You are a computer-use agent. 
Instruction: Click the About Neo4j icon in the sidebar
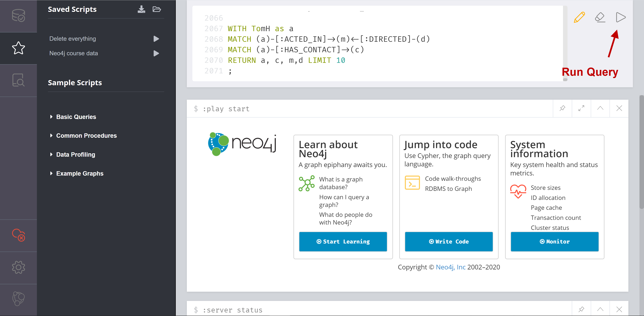[x=18, y=299]
